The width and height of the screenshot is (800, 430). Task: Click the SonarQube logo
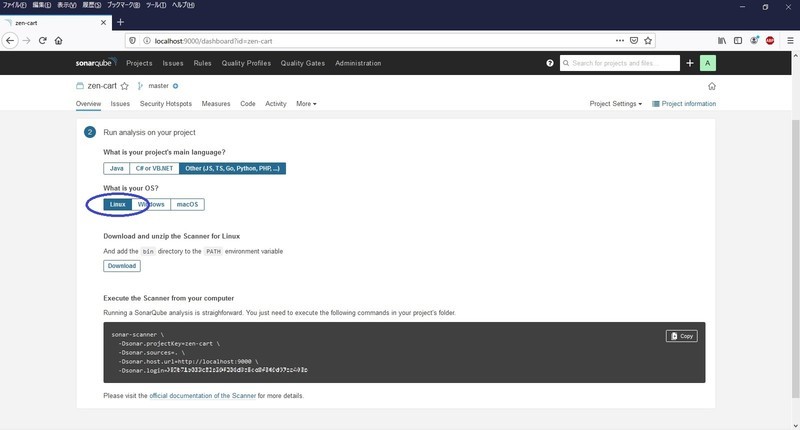96,63
